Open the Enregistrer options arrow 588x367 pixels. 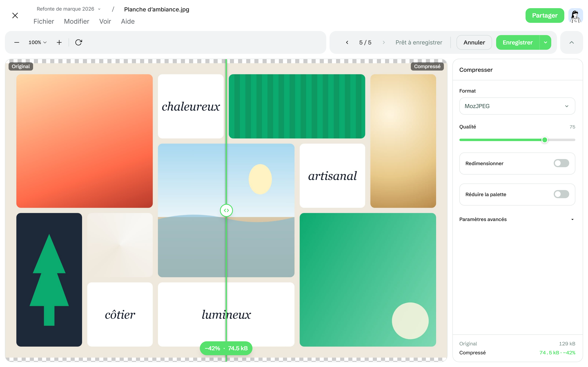tap(546, 42)
